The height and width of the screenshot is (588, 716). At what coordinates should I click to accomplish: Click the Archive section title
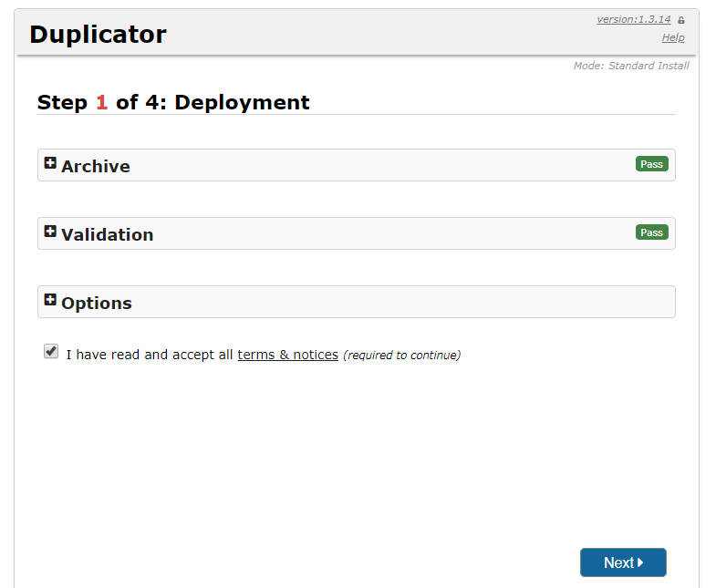tap(96, 166)
